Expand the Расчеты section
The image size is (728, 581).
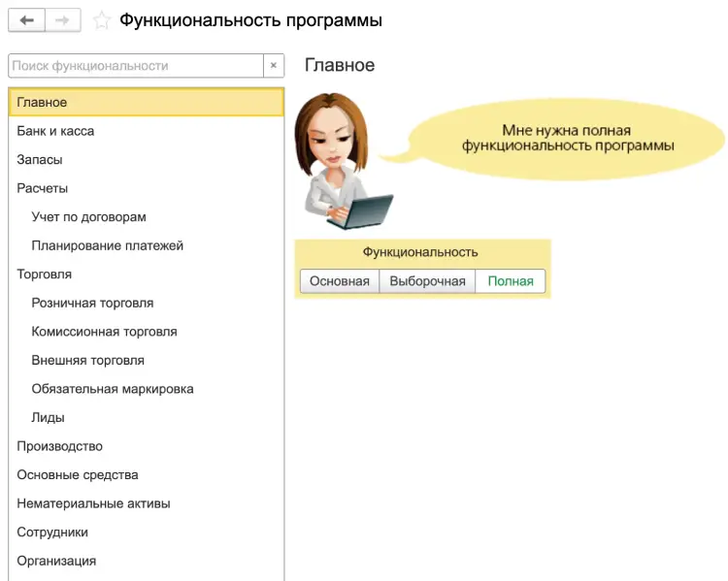(x=43, y=188)
